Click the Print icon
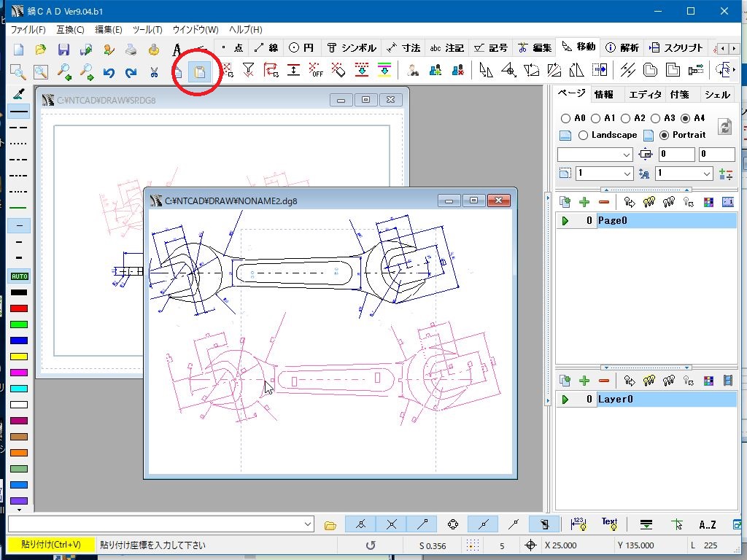 tap(131, 50)
